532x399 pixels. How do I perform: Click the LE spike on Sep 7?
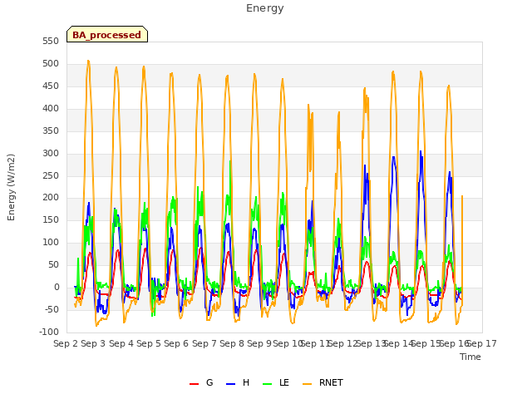(x=230, y=161)
